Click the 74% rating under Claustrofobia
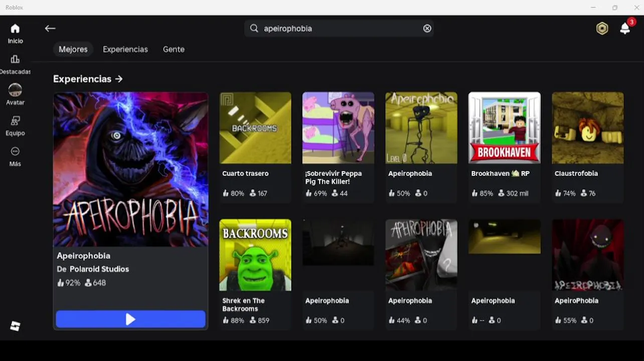The image size is (644, 361). click(565, 194)
